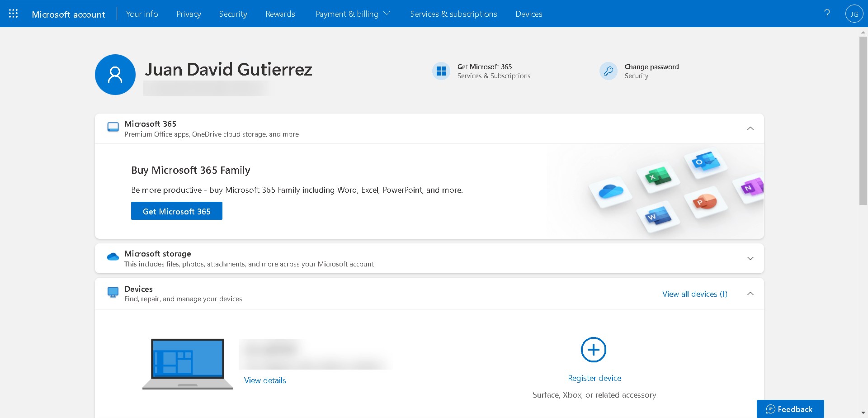Click the laptop device thumbnail
The width and height of the screenshot is (868, 418).
pyautogui.click(x=188, y=364)
